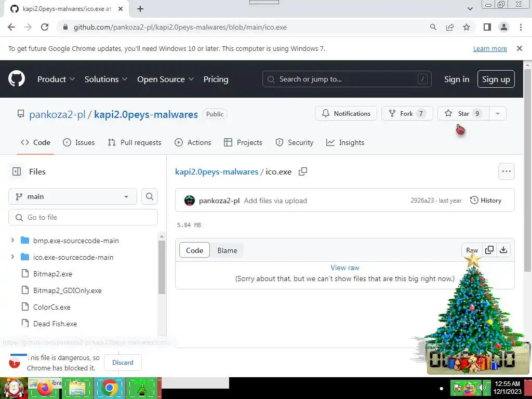Open the Learn more link

490,48
